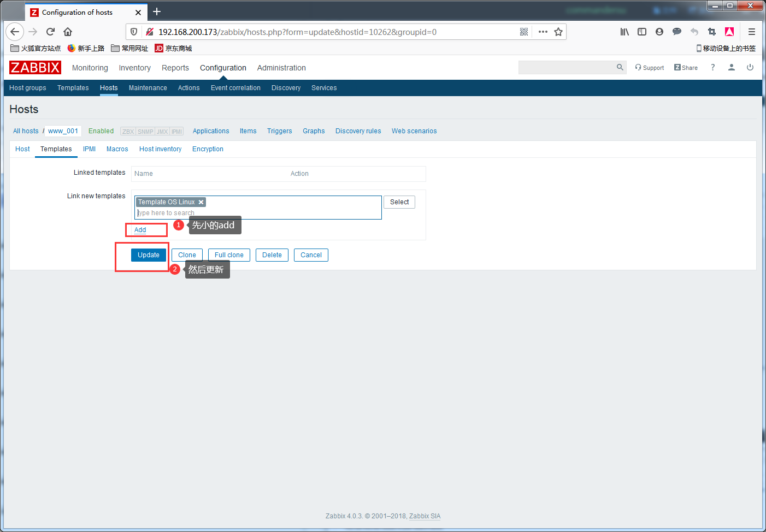Open the host's Triggers link
The width and height of the screenshot is (766, 532).
[280, 131]
